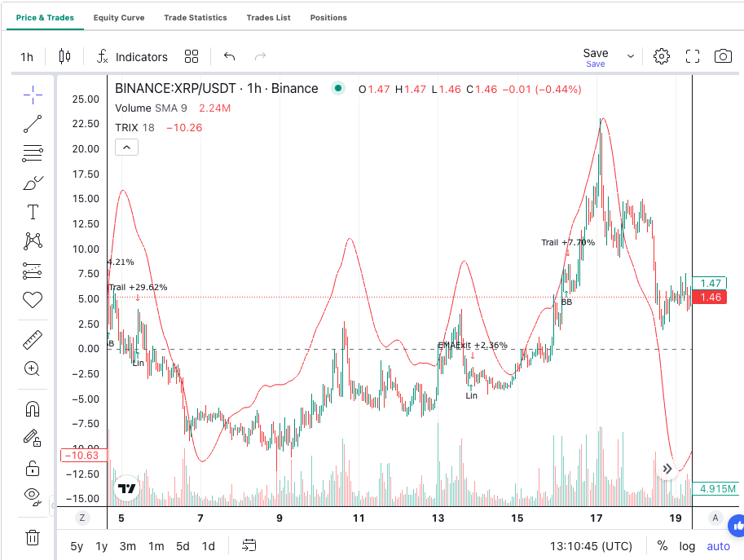Redo the chart action
The image size is (744, 560).
click(260, 56)
